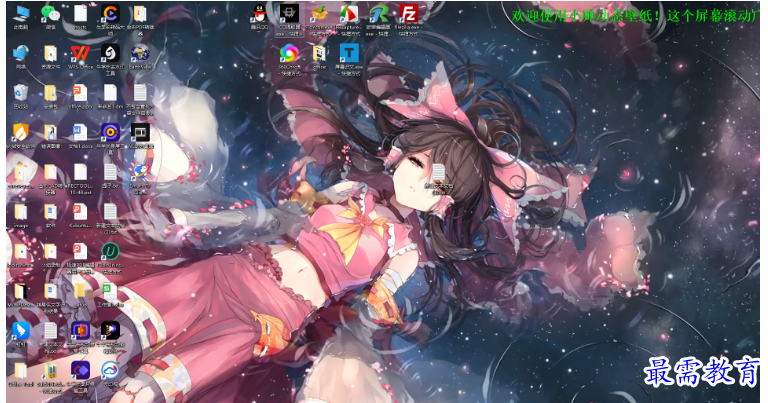Select the black swirl logo app shortcut

(x=110, y=53)
